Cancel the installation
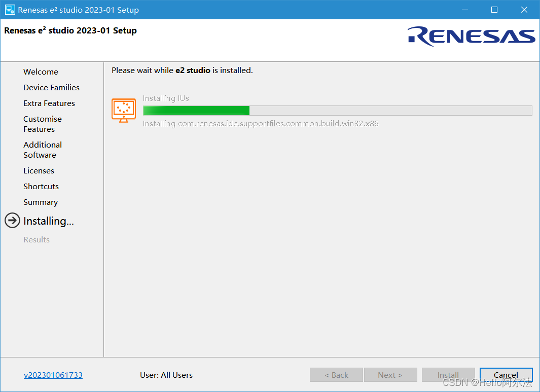This screenshot has height=392, width=540. (506, 375)
